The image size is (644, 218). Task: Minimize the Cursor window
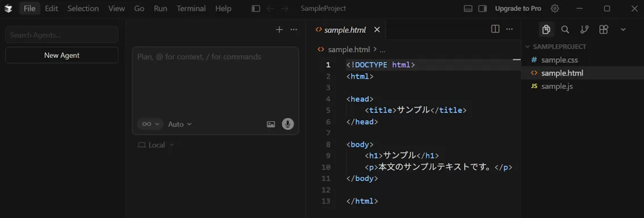tap(579, 9)
